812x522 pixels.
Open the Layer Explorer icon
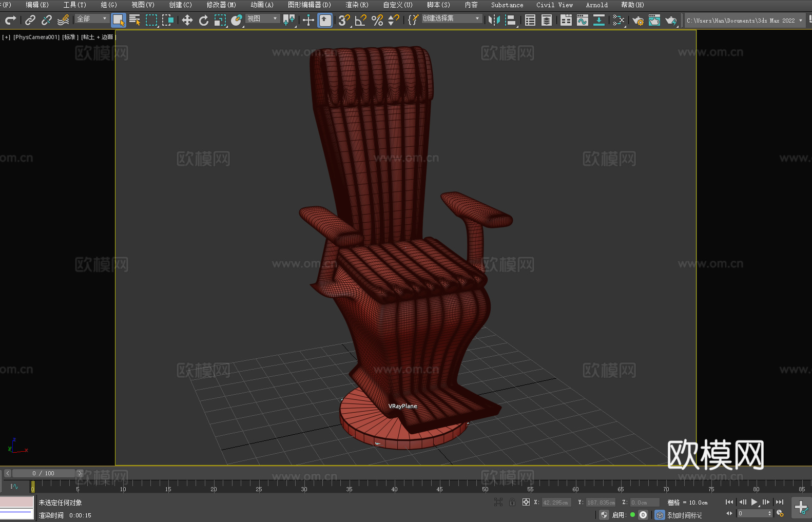(x=547, y=20)
